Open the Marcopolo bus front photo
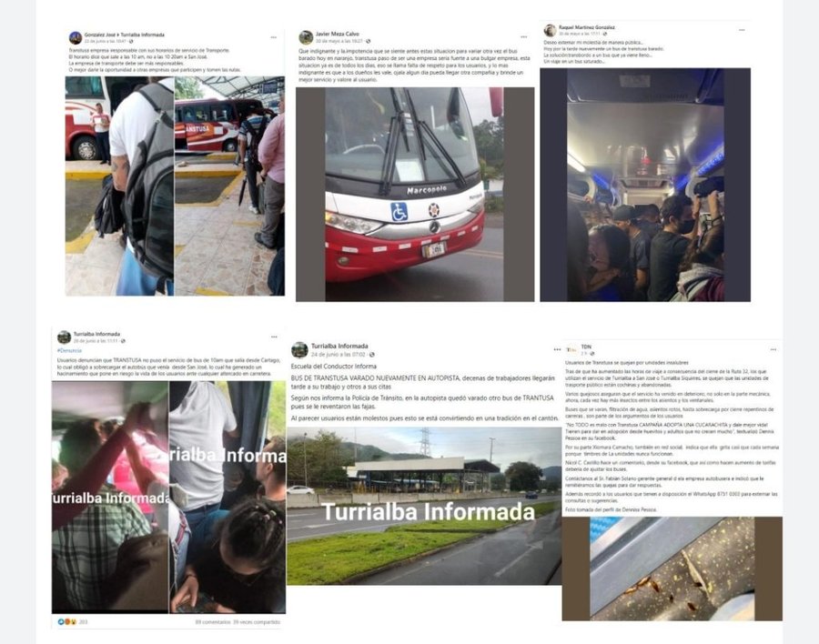819x644 pixels. 415,195
